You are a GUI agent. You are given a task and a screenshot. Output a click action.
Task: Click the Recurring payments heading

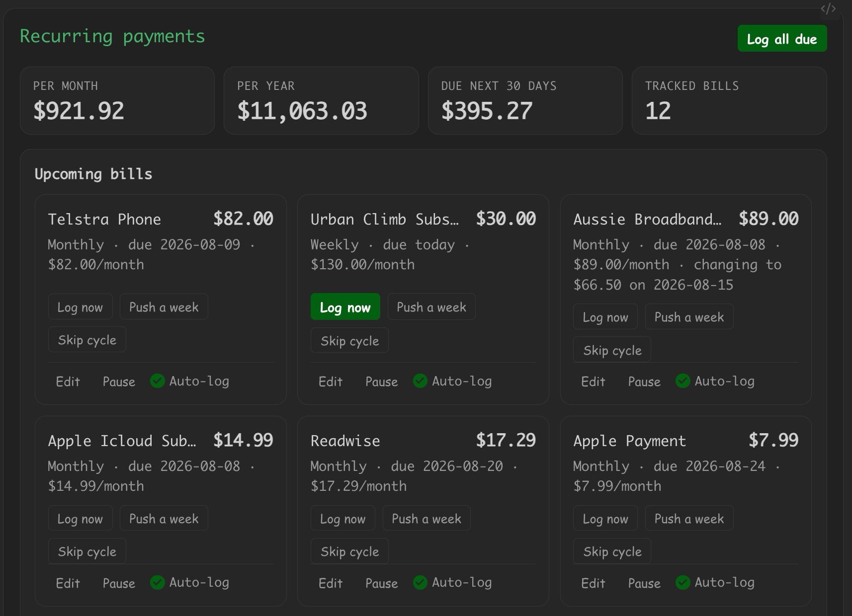[112, 36]
